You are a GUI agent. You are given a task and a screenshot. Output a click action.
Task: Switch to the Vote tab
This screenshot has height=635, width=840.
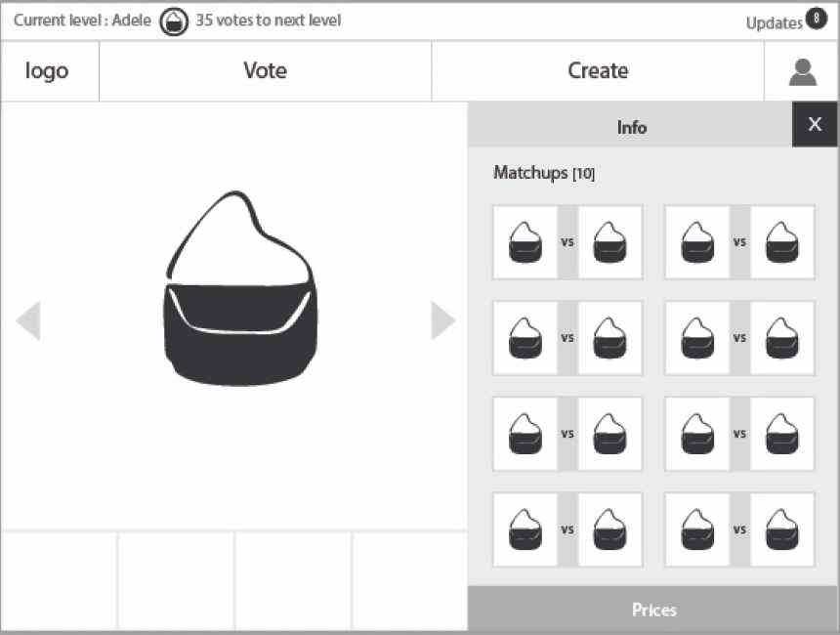[265, 71]
